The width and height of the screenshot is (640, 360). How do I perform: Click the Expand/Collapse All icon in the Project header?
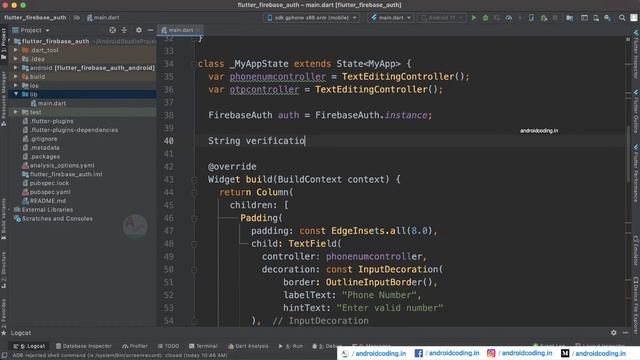click(x=124, y=30)
